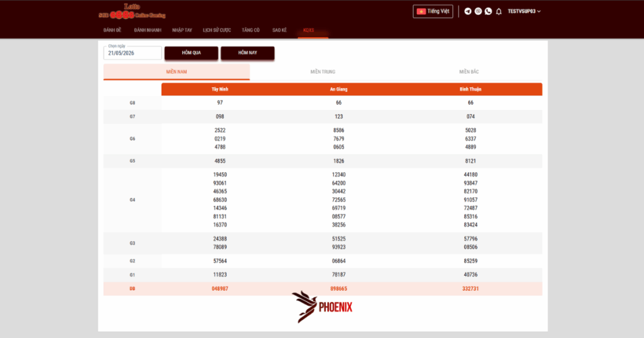Click the ĐB row label

132,289
